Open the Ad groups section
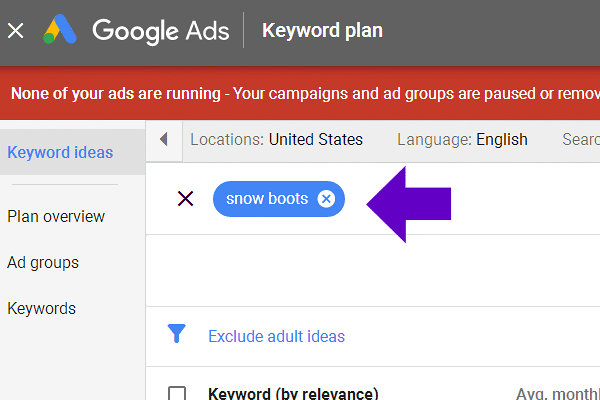The image size is (600, 400). coord(43,262)
